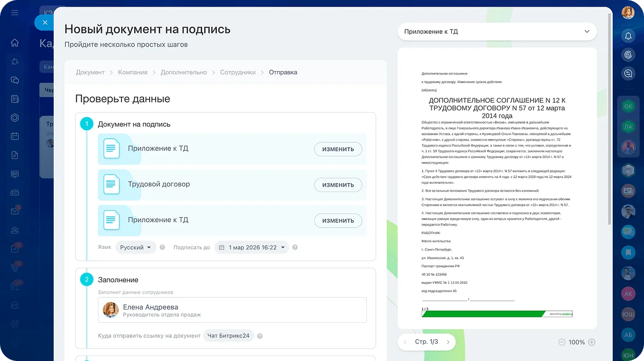Go to next preview page arrow
644x361 pixels.
tap(448, 342)
